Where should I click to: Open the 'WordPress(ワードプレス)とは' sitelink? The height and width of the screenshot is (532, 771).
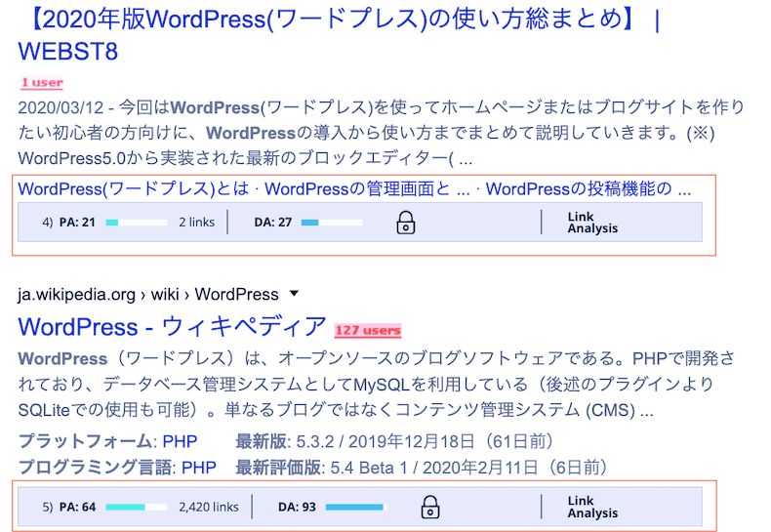[x=134, y=188]
